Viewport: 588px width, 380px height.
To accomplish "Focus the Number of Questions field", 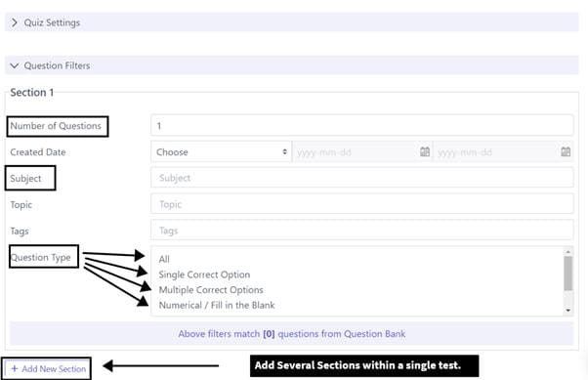I will click(361, 126).
